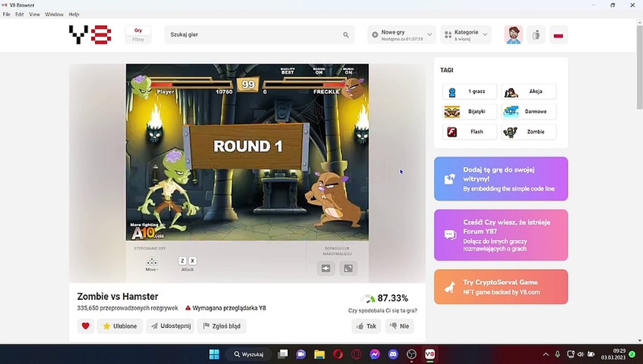Screen dimensions: 643x364
Task: Click the Flash tag red icon
Action: 452,132
